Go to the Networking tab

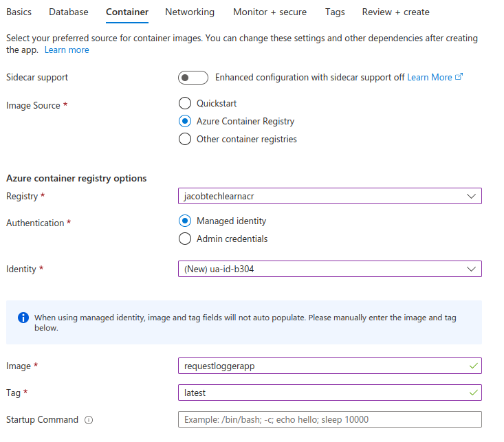(190, 12)
